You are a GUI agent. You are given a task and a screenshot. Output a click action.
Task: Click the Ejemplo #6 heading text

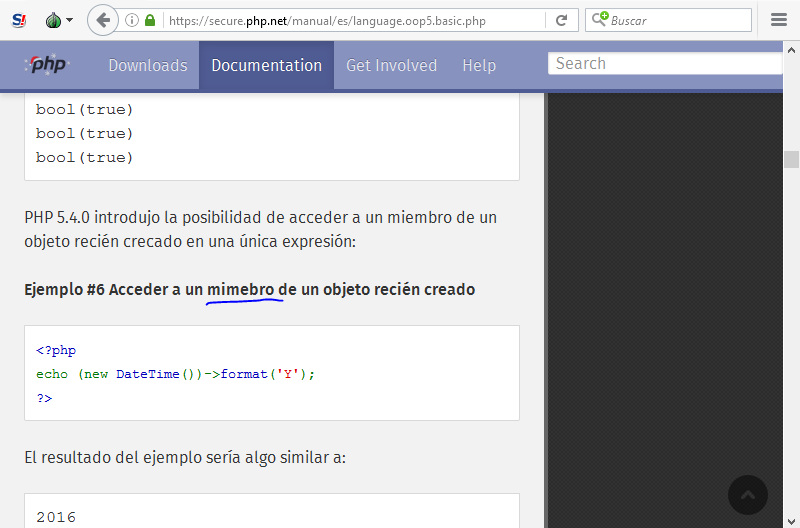click(249, 289)
